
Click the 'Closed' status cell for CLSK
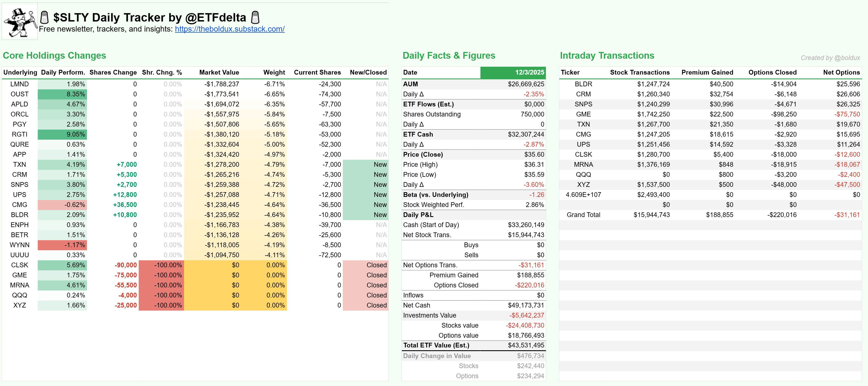tap(365, 265)
